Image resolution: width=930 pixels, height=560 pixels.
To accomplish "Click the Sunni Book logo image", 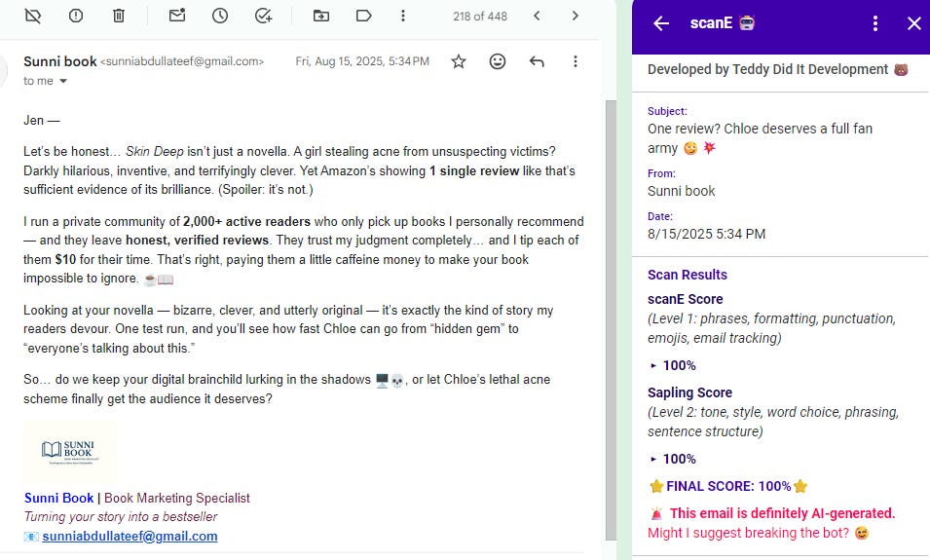I will (x=70, y=452).
